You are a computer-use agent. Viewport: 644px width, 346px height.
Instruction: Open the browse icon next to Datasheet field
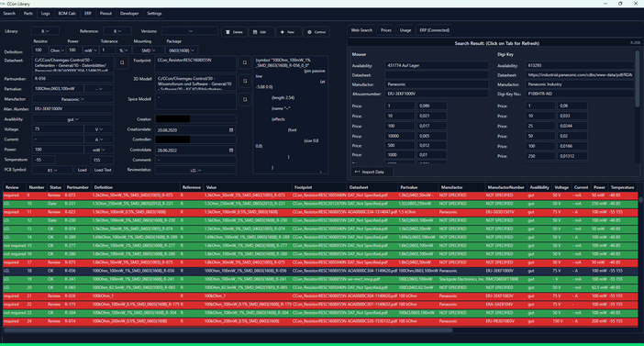point(122,63)
